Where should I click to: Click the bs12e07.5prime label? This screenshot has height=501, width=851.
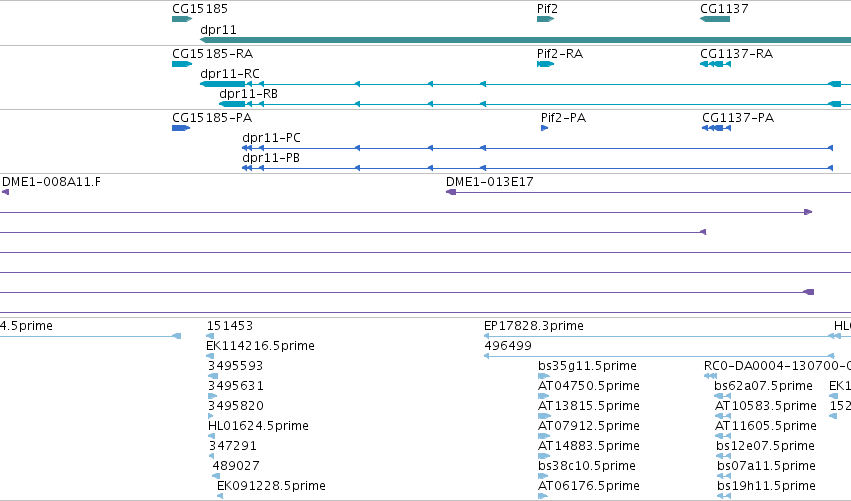(765, 446)
